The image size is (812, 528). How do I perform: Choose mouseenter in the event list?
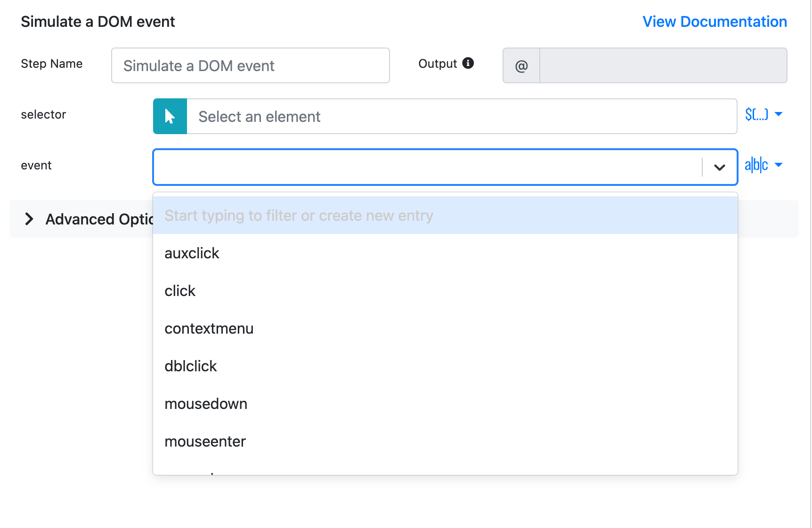(205, 441)
